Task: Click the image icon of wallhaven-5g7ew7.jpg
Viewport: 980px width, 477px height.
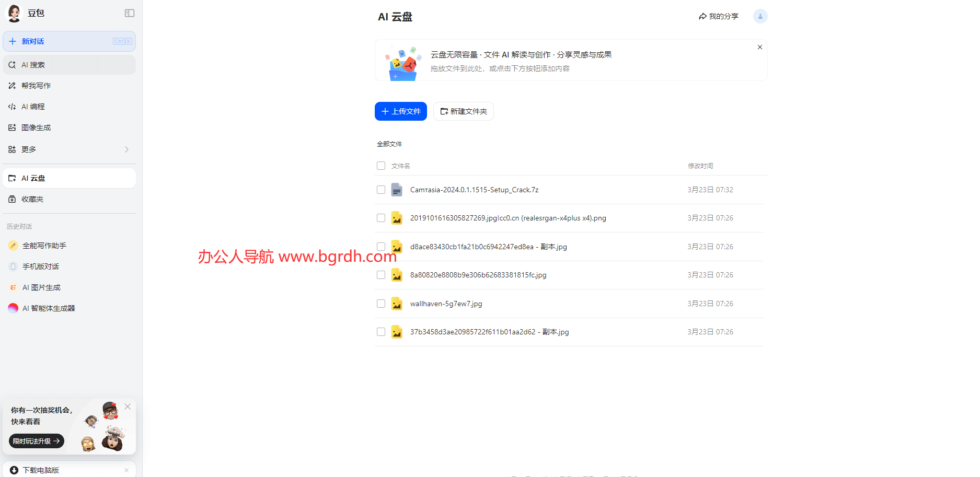Action: pyautogui.click(x=397, y=304)
